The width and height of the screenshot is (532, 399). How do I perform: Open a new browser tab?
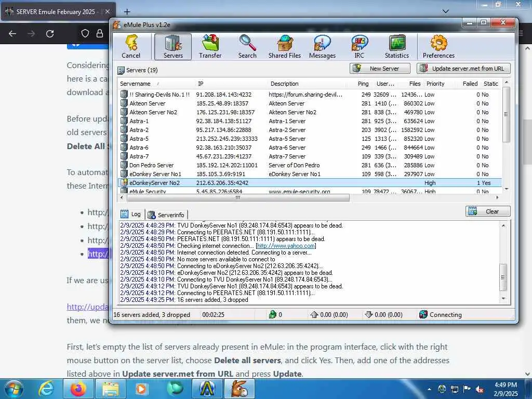click(127, 12)
